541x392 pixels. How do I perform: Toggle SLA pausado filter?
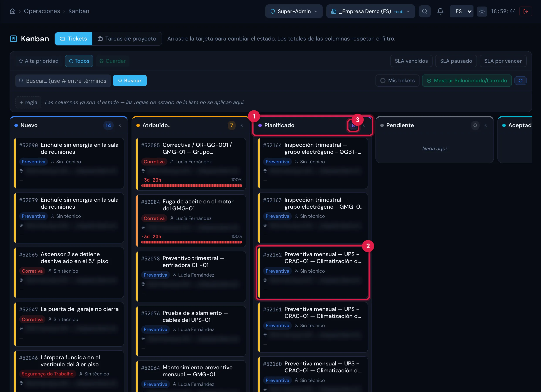coord(456,61)
